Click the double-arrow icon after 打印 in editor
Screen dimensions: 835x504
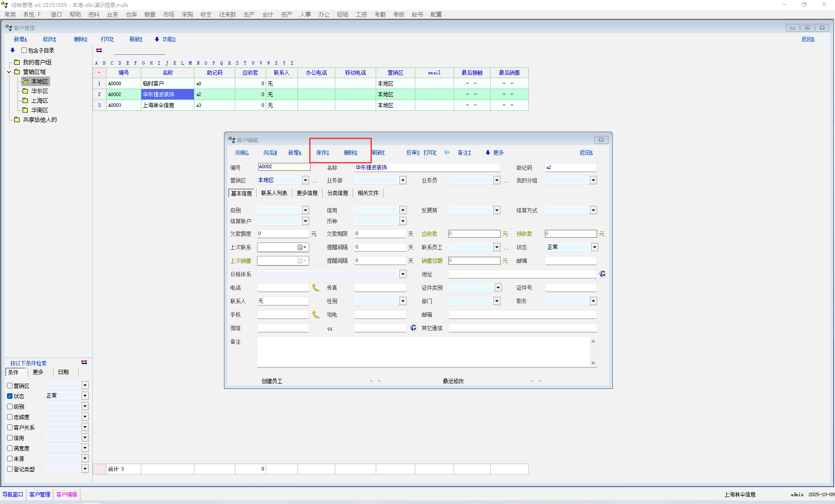pyautogui.click(x=447, y=153)
